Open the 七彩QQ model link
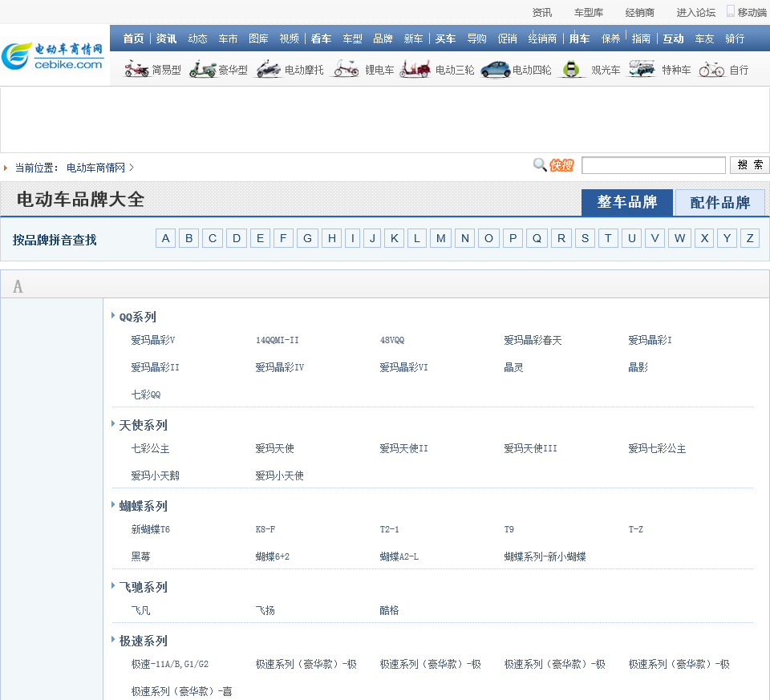The width and height of the screenshot is (770, 700). [146, 395]
